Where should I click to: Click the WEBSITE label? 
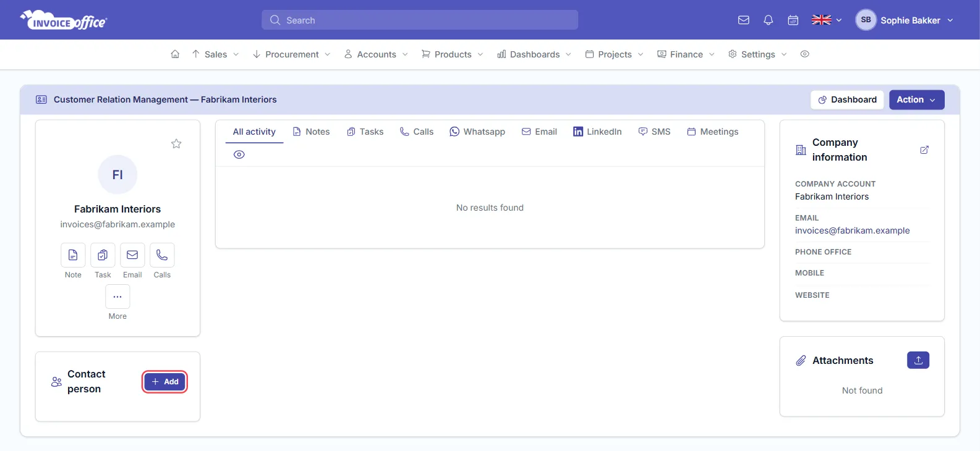click(812, 295)
